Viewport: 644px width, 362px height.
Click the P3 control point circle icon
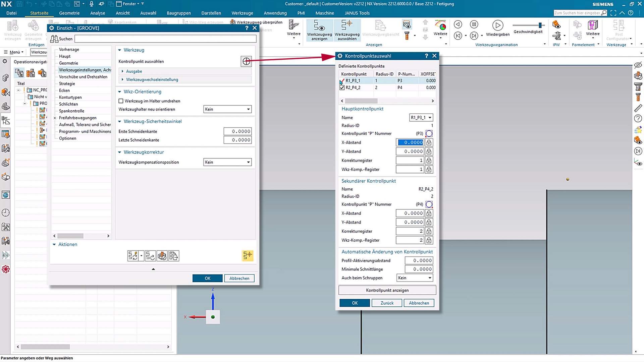coord(429,133)
